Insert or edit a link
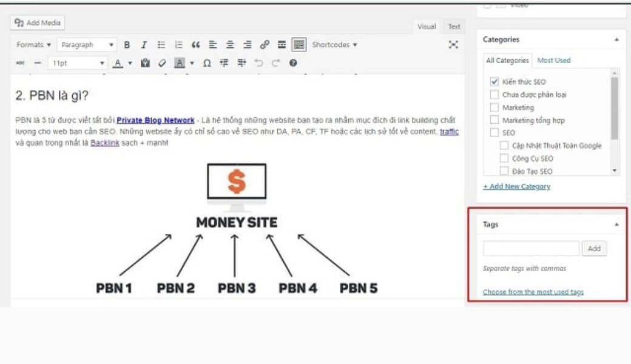The height and width of the screenshot is (364, 631). (265, 45)
